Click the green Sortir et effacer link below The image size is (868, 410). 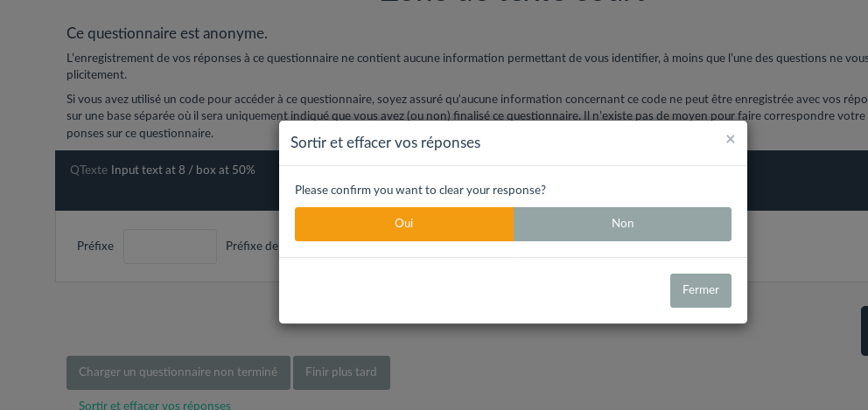click(x=155, y=406)
